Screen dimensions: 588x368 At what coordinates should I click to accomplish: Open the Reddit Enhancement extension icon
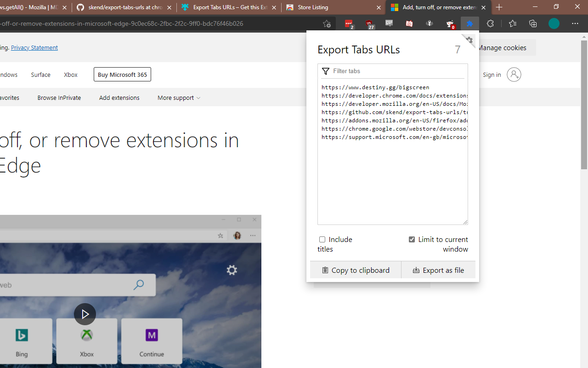tap(450, 23)
